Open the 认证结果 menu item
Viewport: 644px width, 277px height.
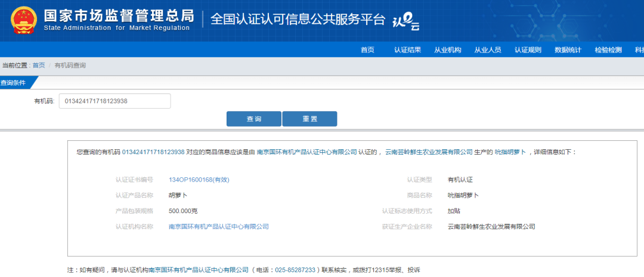click(407, 50)
